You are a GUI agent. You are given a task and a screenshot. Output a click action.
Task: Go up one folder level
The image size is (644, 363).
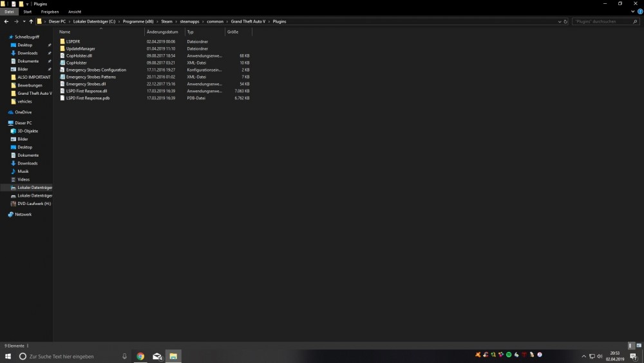coord(31,21)
